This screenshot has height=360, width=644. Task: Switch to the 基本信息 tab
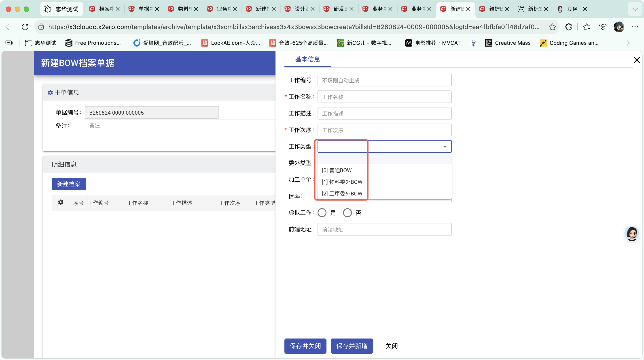point(307,59)
